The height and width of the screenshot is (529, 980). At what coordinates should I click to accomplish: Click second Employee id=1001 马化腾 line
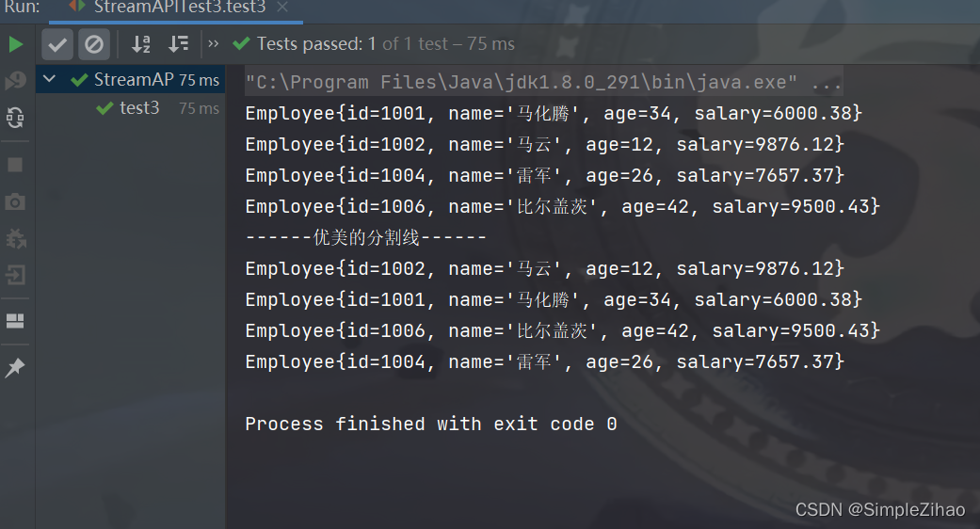[x=554, y=299]
